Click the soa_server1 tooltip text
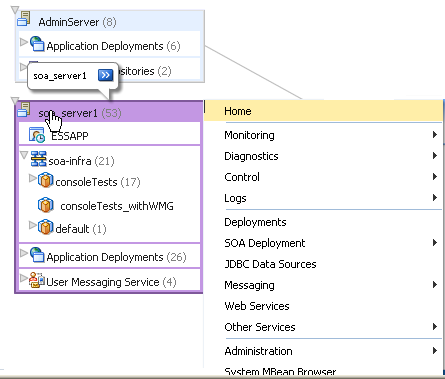This screenshot has height=379, width=445. point(60,76)
